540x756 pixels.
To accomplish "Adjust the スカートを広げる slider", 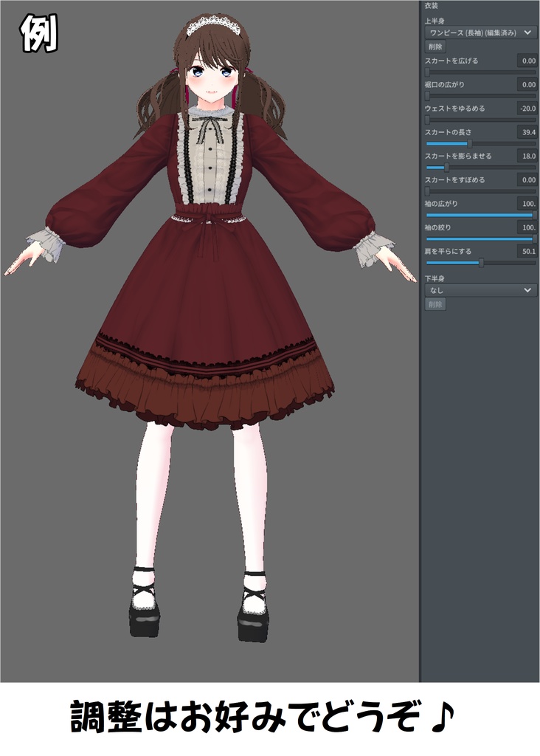I will point(481,72).
